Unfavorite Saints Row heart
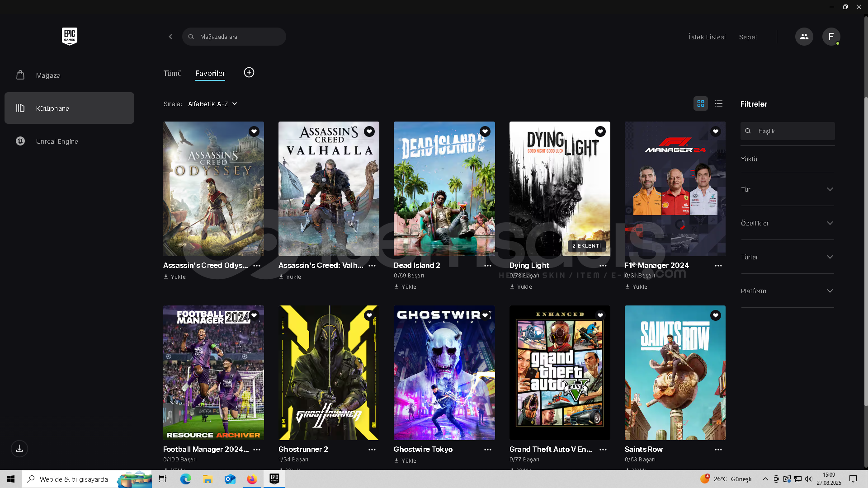This screenshot has height=488, width=868. point(716,315)
